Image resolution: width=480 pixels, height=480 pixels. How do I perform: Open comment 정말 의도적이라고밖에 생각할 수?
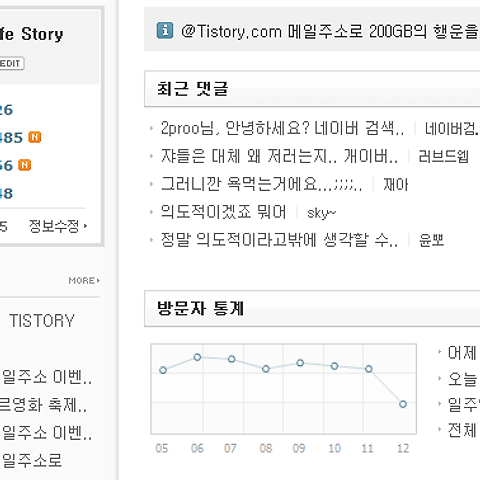(x=279, y=240)
